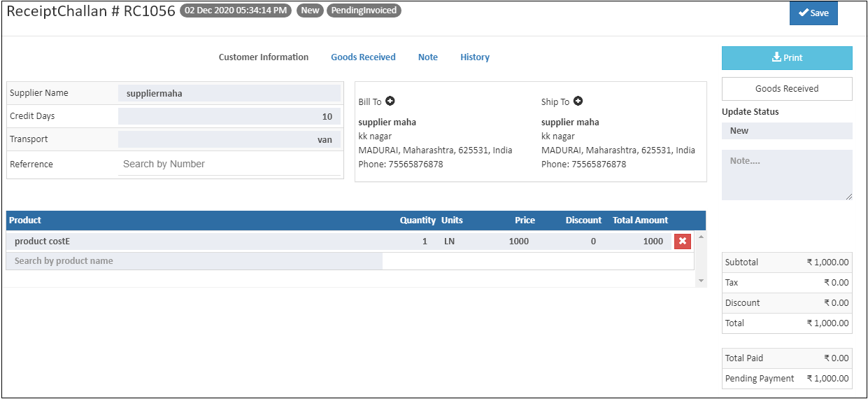The width and height of the screenshot is (868, 399).
Task: Click the Note text area
Action: [x=787, y=175]
